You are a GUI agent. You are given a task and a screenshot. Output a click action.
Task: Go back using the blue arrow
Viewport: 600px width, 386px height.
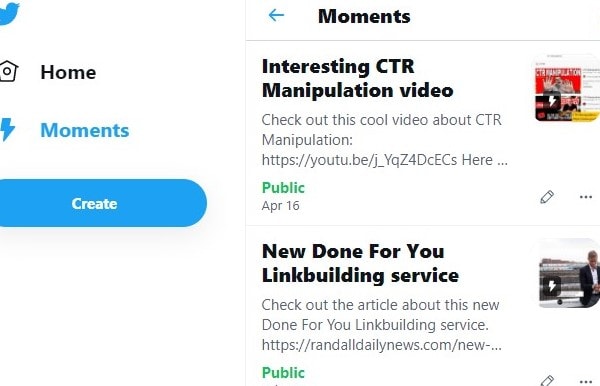pyautogui.click(x=276, y=16)
